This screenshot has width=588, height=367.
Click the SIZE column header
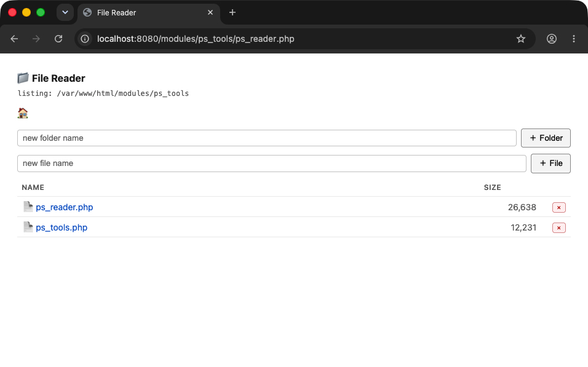tap(492, 187)
